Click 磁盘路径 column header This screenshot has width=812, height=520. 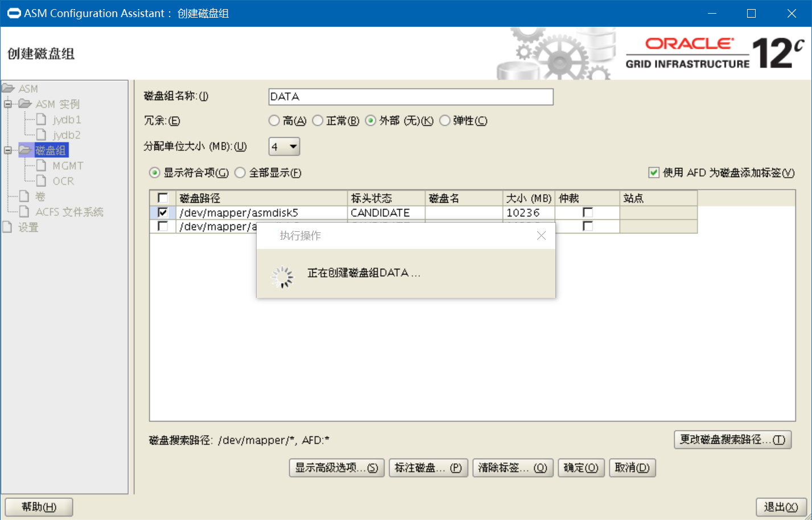[x=261, y=198]
